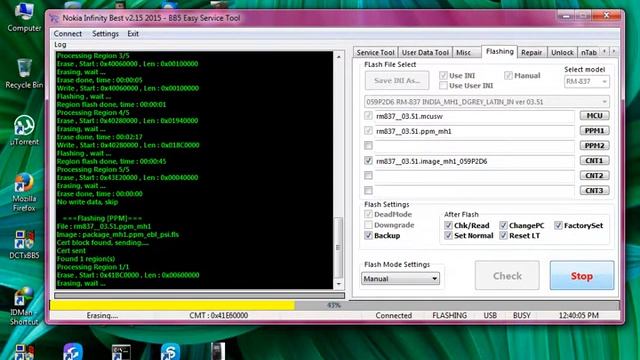Click the Save INI As... button

(397, 80)
